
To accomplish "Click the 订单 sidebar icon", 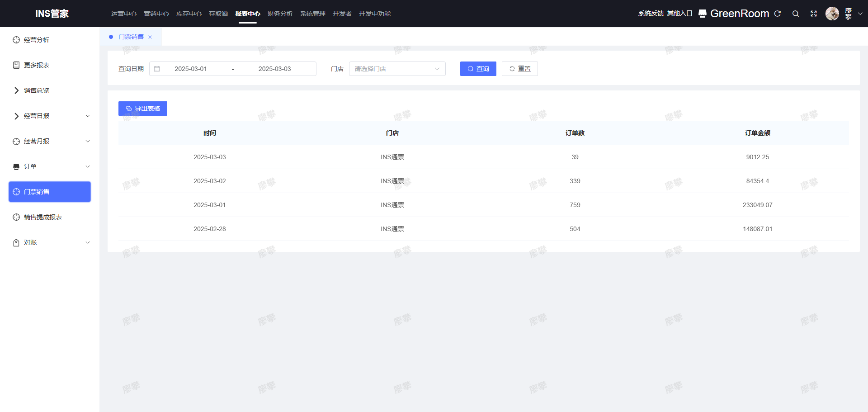I will click(x=16, y=166).
